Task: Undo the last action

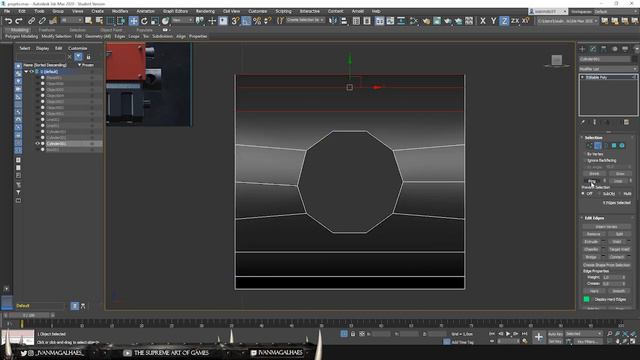Action: [x=8, y=20]
